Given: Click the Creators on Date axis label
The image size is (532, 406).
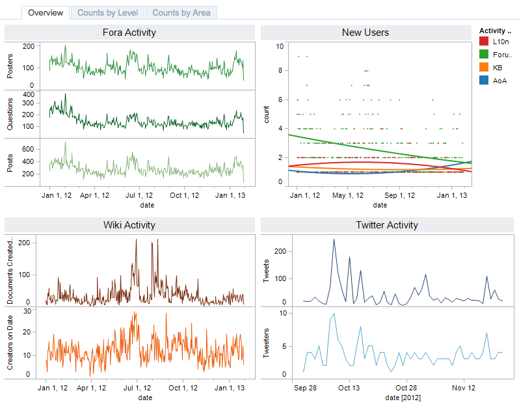Looking at the screenshot, I should coord(10,342).
